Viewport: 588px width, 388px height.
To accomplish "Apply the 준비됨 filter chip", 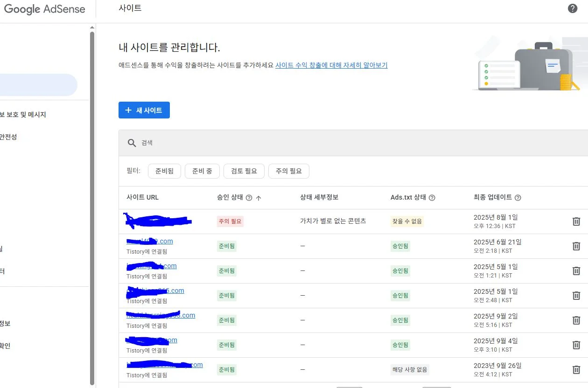I will 164,171.
